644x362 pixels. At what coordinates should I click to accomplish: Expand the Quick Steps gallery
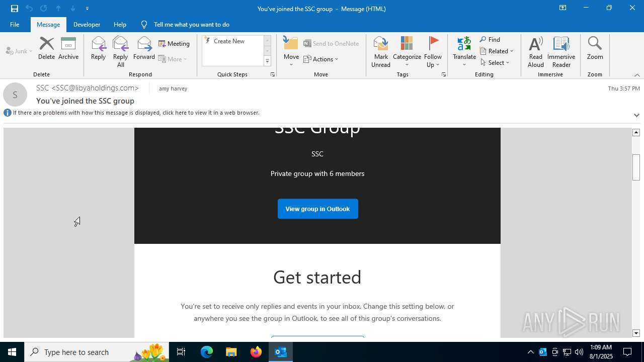[267, 61]
